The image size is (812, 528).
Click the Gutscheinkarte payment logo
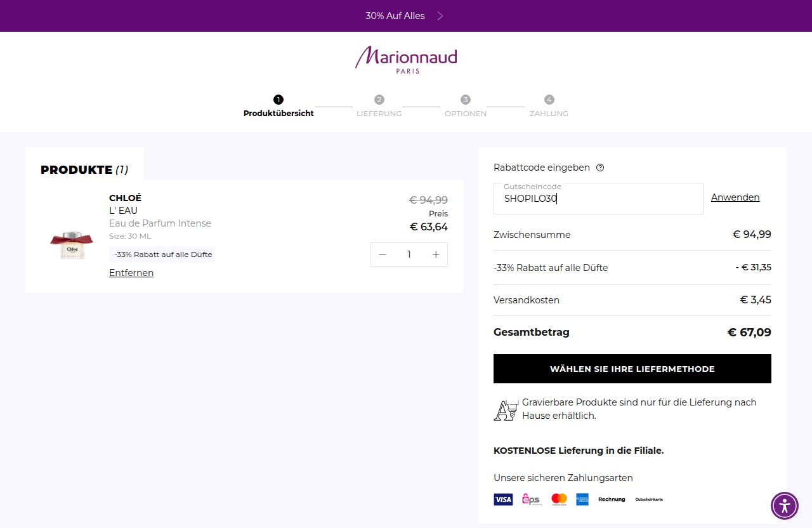pyautogui.click(x=649, y=499)
